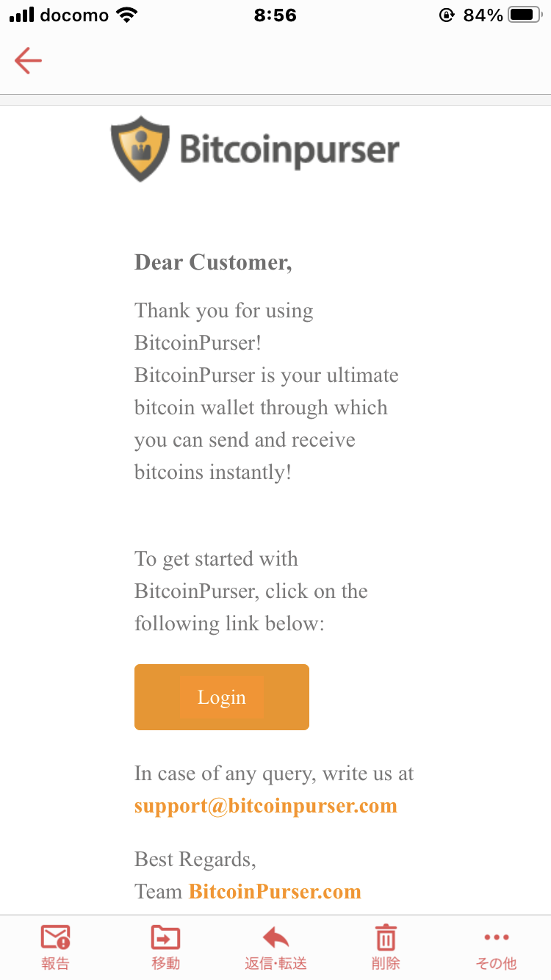This screenshot has width=551, height=980.
Task: Follow the BitcoinPurser.com signature link
Action: click(x=275, y=891)
